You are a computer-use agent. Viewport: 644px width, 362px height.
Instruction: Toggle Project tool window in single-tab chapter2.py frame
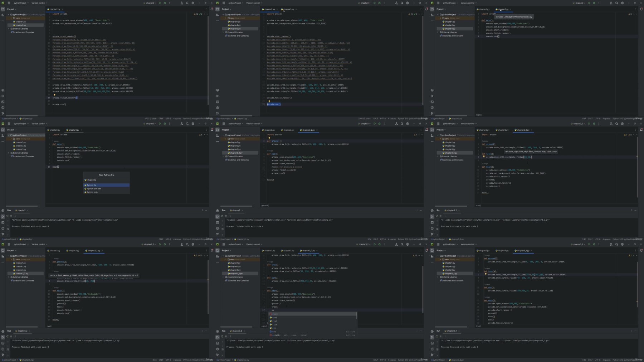[x=3, y=9]
